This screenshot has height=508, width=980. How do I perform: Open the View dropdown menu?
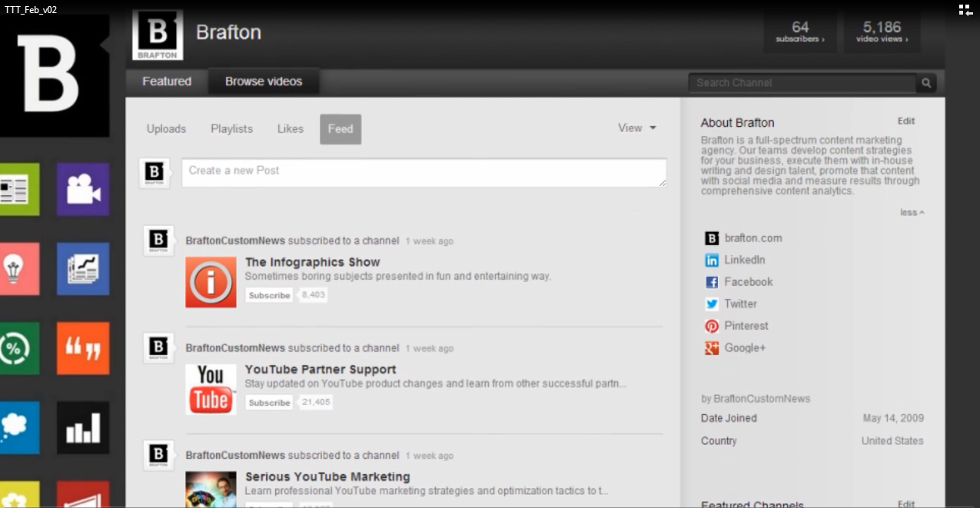click(637, 128)
